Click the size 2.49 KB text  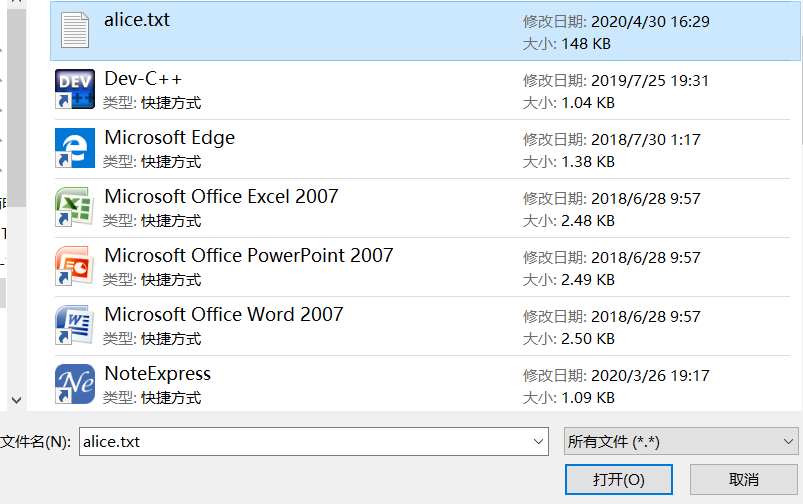[588, 279]
